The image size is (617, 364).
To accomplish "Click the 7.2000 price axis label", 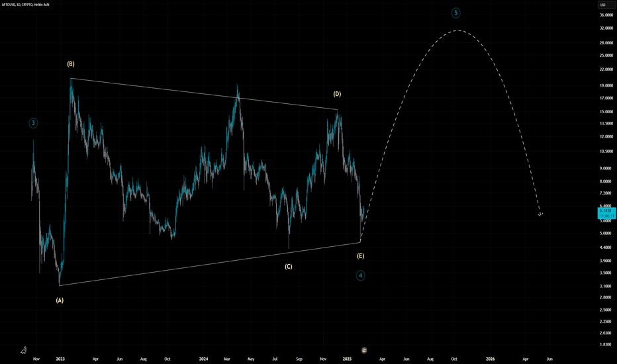I will (x=606, y=193).
